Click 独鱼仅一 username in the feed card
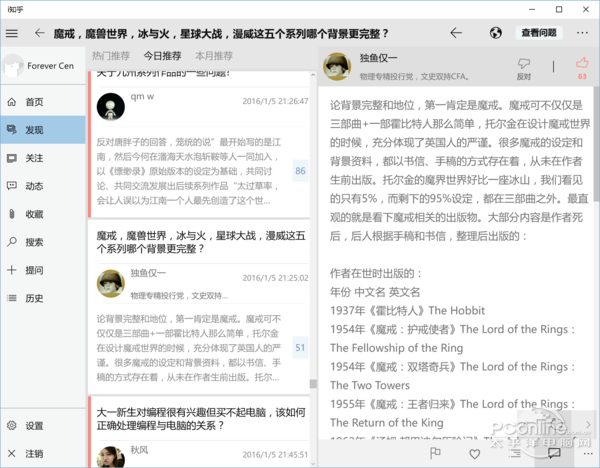Image resolution: width=600 pixels, height=468 pixels. coord(148,273)
